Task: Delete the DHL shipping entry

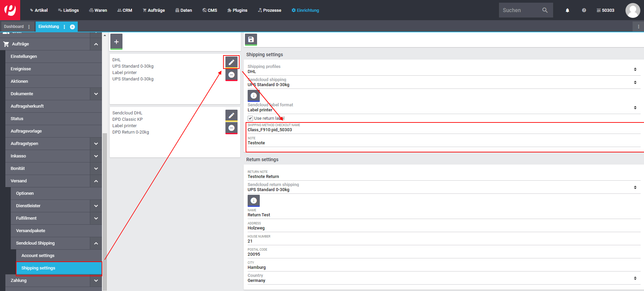Action: [231, 75]
